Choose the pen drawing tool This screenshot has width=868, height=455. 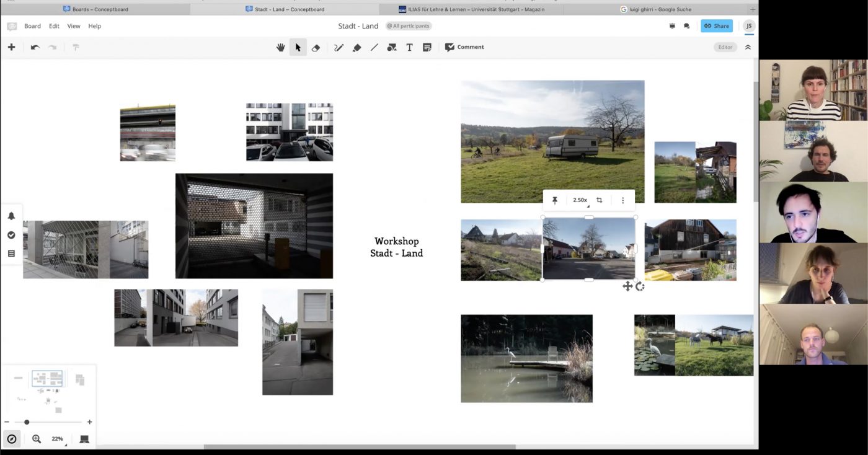tap(339, 47)
